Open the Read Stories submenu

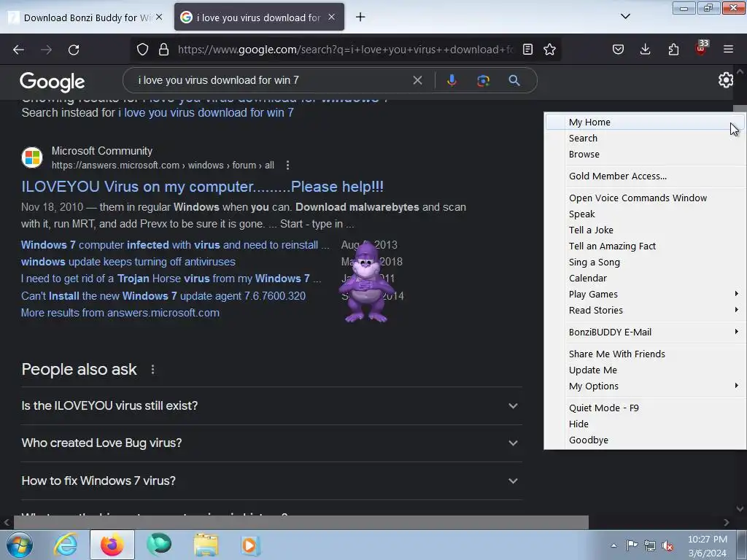point(645,311)
